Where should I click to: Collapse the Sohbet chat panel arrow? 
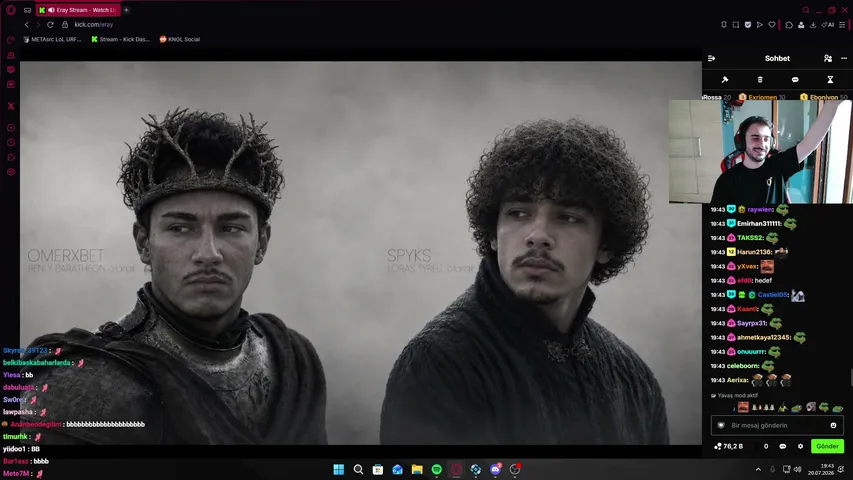[x=712, y=58]
